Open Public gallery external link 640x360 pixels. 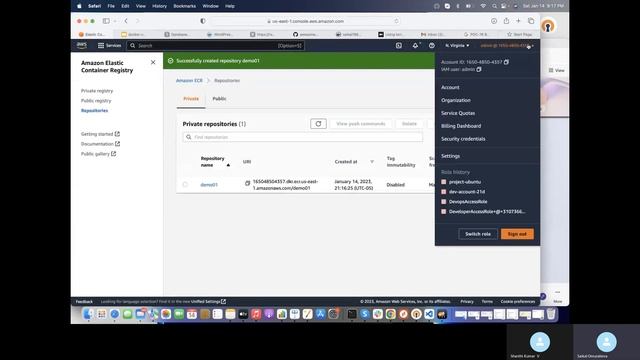pos(98,154)
